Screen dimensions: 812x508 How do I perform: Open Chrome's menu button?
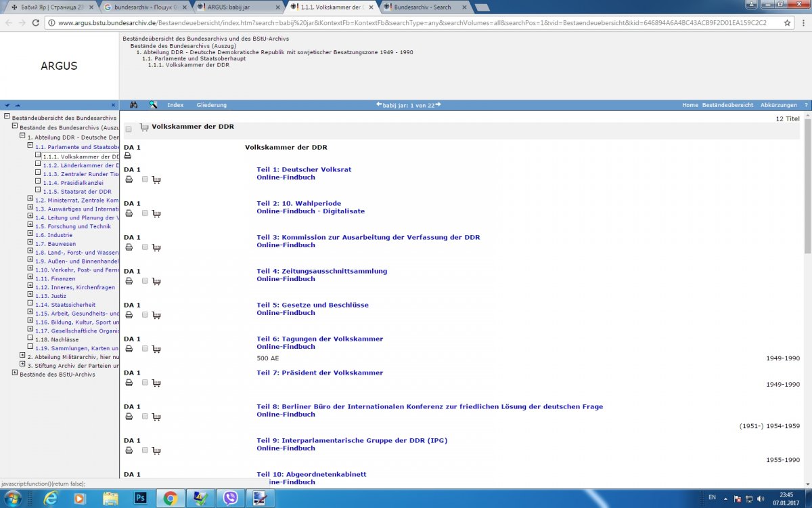(803, 22)
